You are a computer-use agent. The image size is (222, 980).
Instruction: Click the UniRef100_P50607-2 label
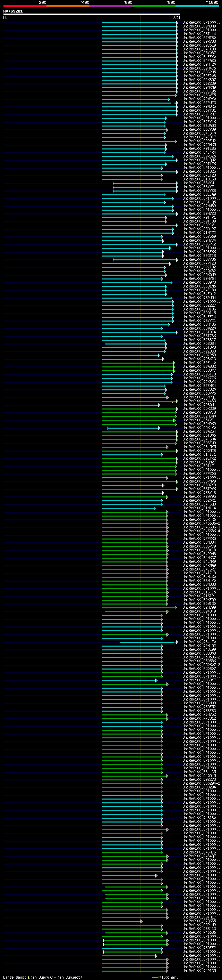point(201,665)
